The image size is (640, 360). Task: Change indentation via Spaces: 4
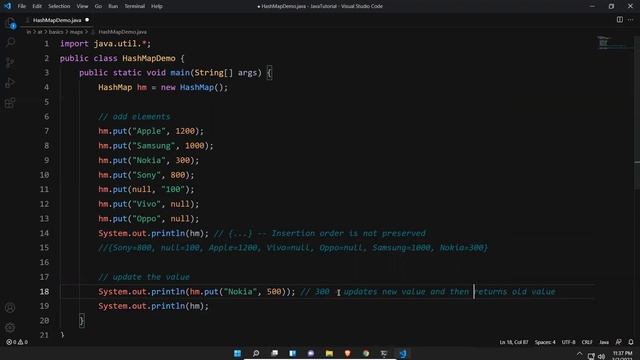pos(545,342)
